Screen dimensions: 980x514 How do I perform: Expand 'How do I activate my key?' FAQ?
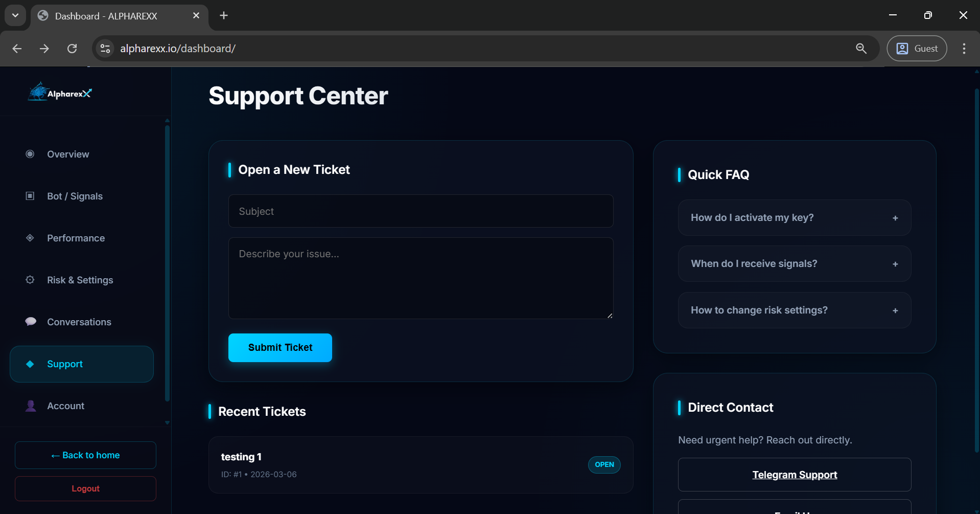click(x=795, y=217)
